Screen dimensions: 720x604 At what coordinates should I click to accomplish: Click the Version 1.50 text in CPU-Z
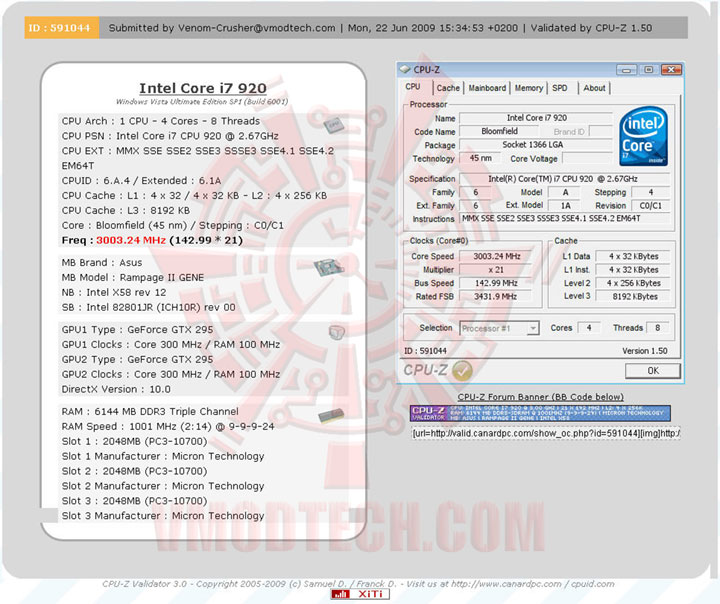645,351
